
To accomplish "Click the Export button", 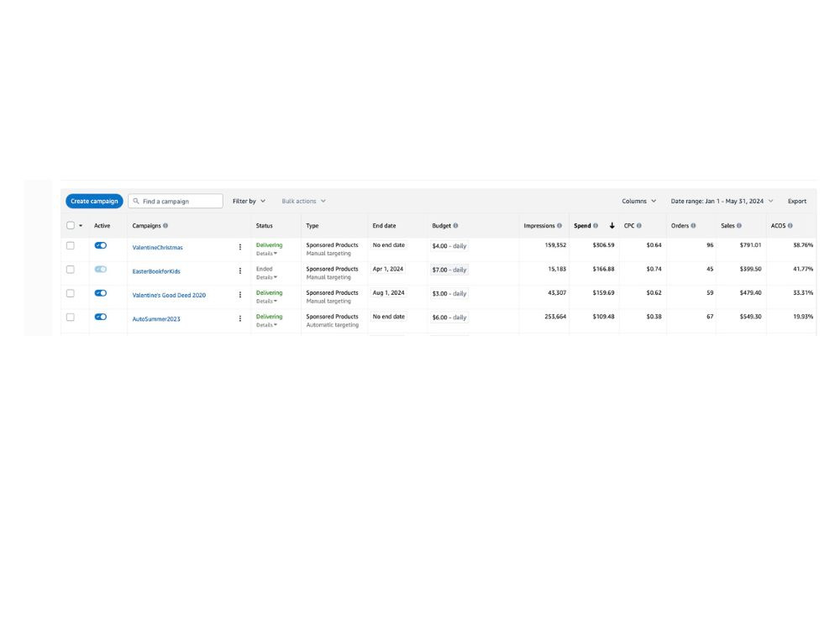I will tap(796, 201).
